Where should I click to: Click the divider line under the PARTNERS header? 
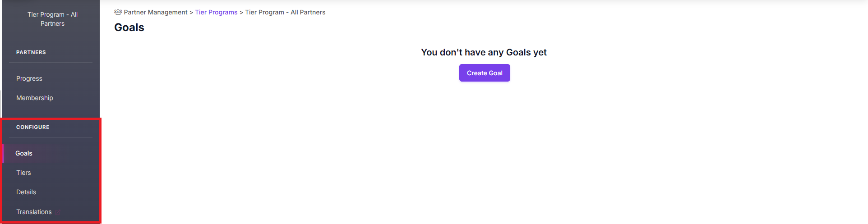[x=51, y=62]
